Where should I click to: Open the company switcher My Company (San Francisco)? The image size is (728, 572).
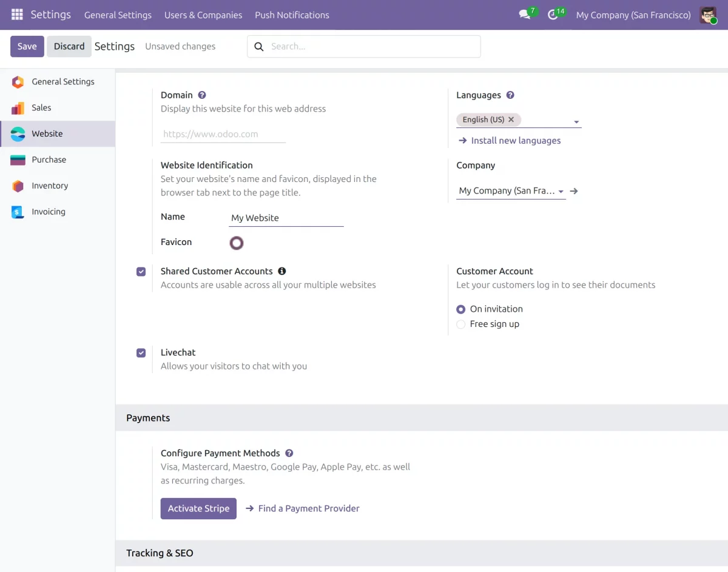[633, 15]
